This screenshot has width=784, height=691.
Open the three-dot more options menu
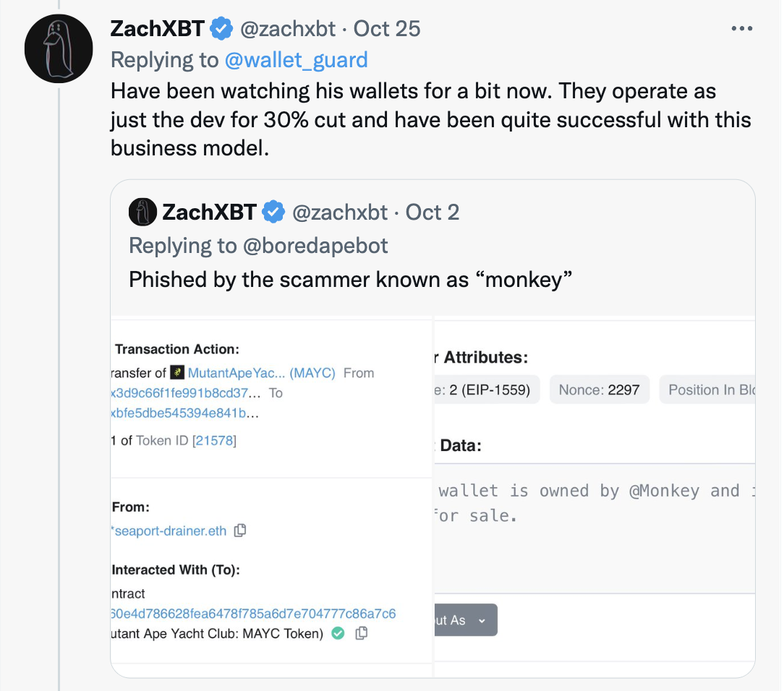coord(742,29)
